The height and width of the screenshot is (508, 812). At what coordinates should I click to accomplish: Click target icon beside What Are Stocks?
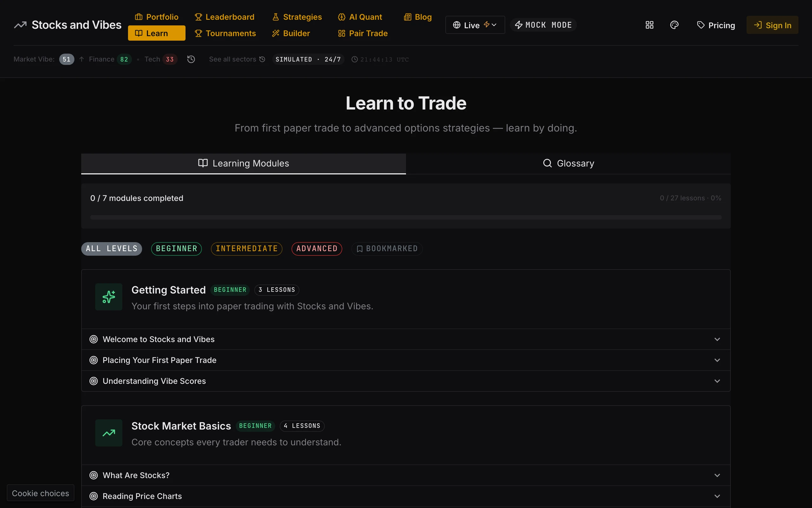click(94, 475)
